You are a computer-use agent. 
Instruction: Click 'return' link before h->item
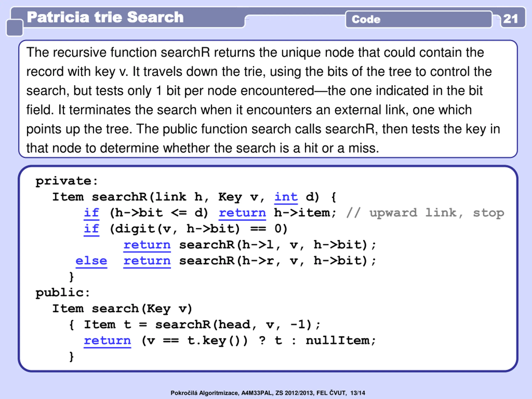pyautogui.click(x=242, y=213)
